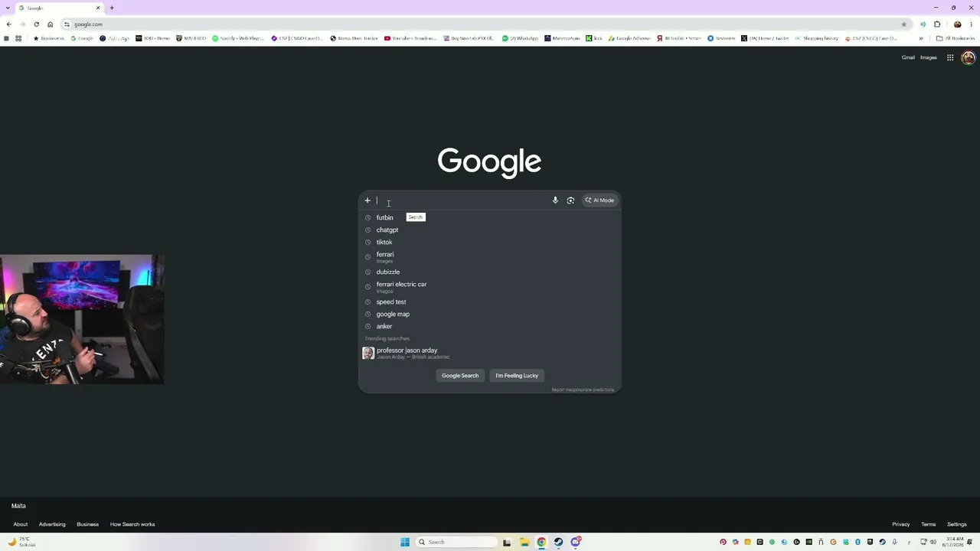Open the All Bookmarks folder
The height and width of the screenshot is (551, 980).
(x=955, y=38)
